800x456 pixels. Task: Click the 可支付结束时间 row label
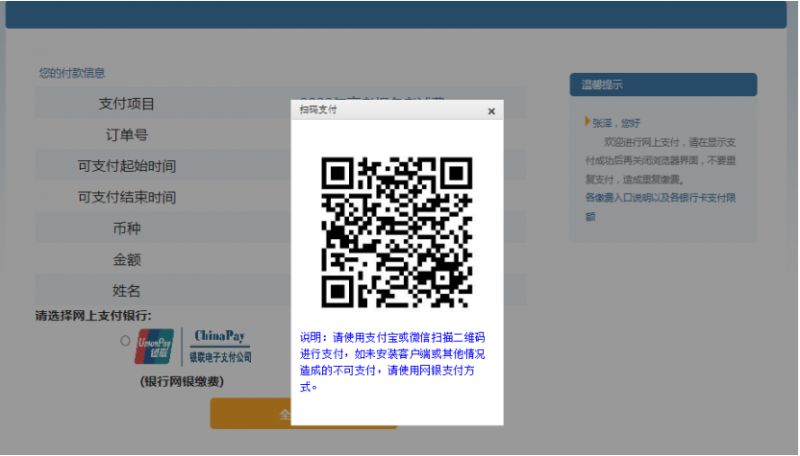click(127, 197)
